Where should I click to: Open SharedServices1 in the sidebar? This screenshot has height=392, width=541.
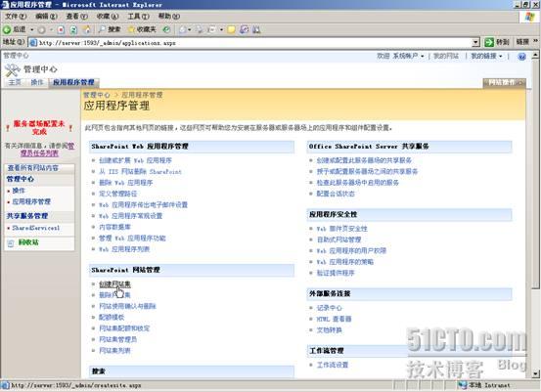point(36,228)
